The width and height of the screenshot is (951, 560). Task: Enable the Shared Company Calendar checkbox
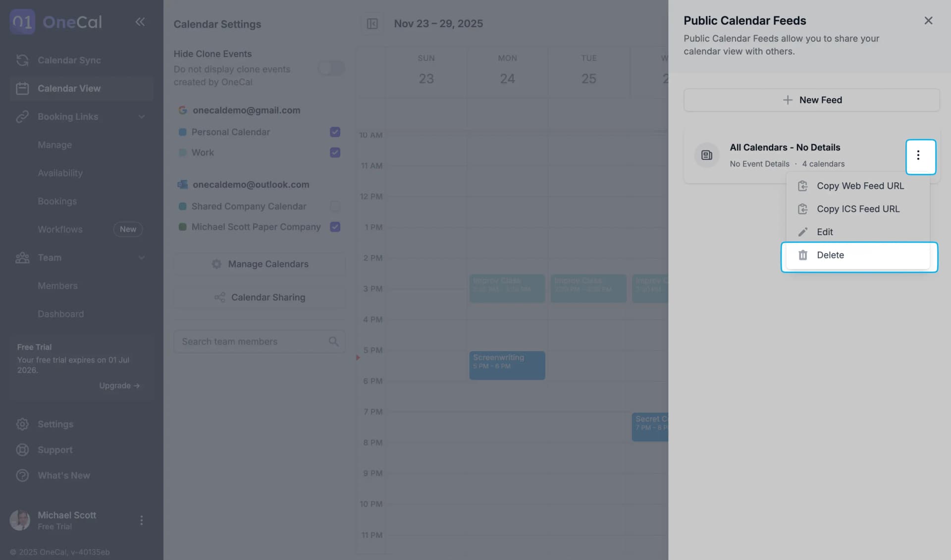(335, 206)
